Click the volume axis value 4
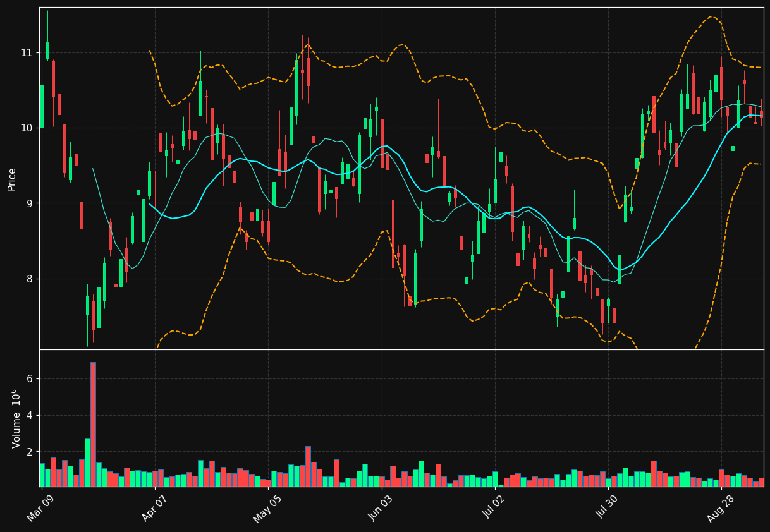Screen dimensions: 770x532 point(29,415)
